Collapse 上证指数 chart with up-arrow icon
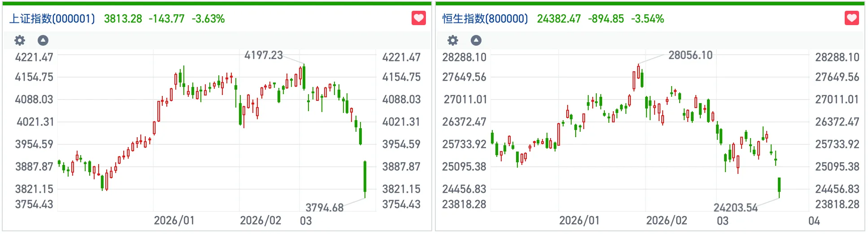 (x=43, y=41)
